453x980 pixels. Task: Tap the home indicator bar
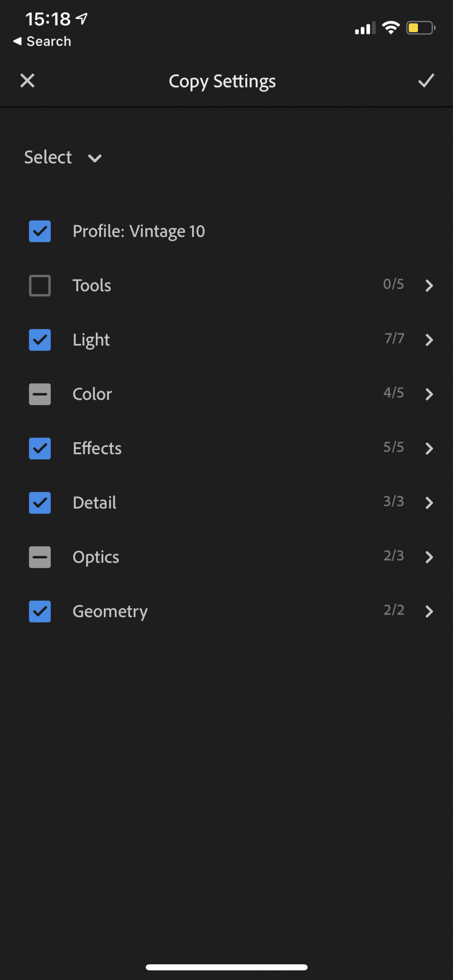pyautogui.click(x=226, y=967)
